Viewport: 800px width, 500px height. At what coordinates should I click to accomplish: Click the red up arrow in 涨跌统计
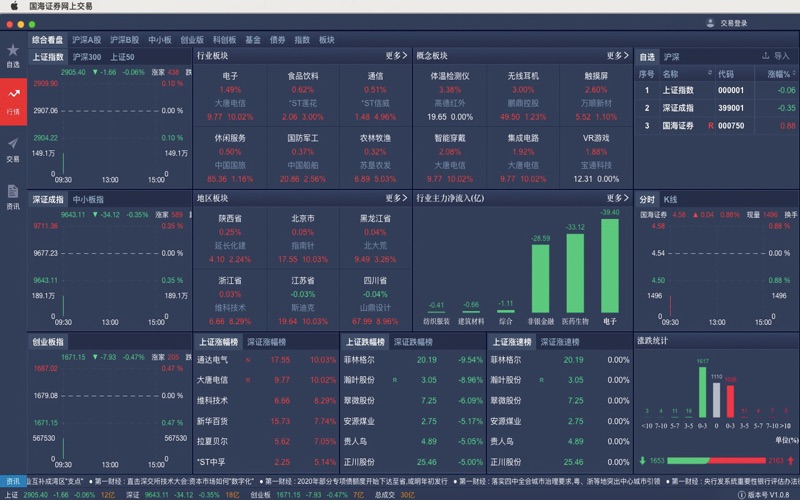pos(791,460)
